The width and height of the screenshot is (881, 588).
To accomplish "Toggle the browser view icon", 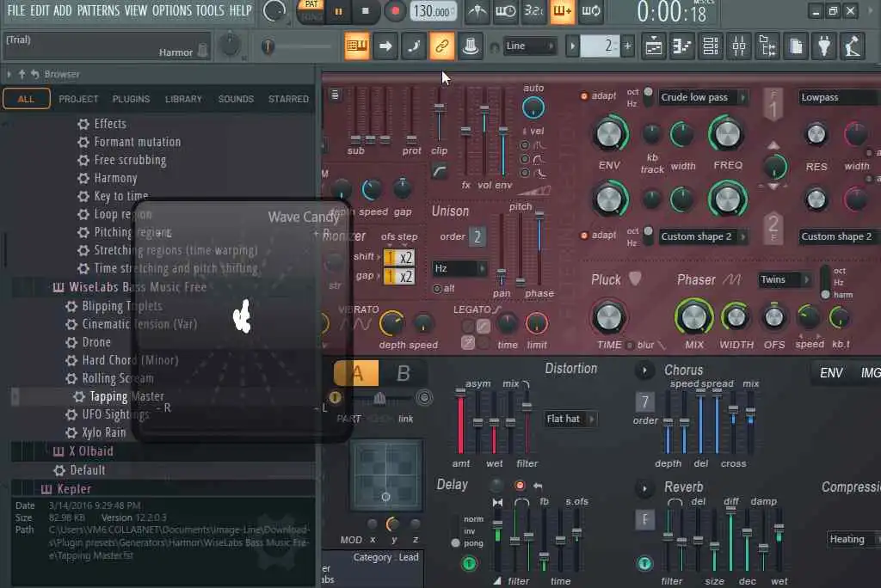I will (767, 46).
